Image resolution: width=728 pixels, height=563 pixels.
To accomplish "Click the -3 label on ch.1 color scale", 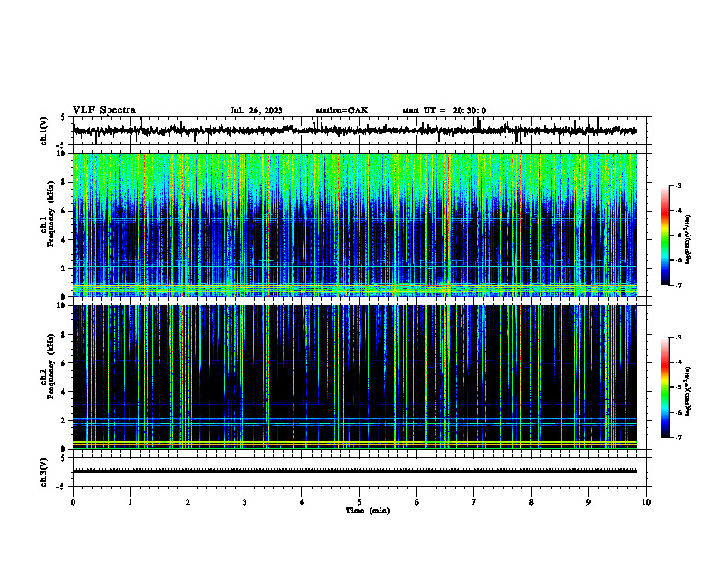I will 677,185.
